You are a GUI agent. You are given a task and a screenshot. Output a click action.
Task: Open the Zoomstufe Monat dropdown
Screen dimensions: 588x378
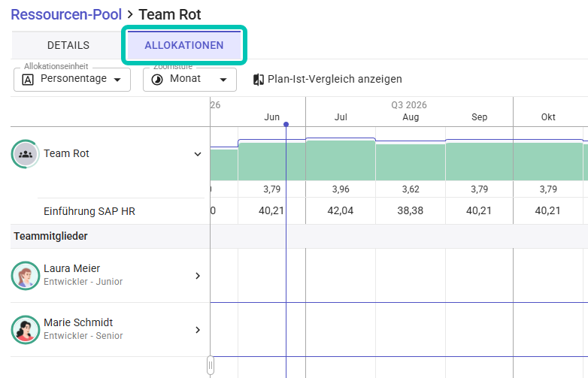click(x=189, y=80)
